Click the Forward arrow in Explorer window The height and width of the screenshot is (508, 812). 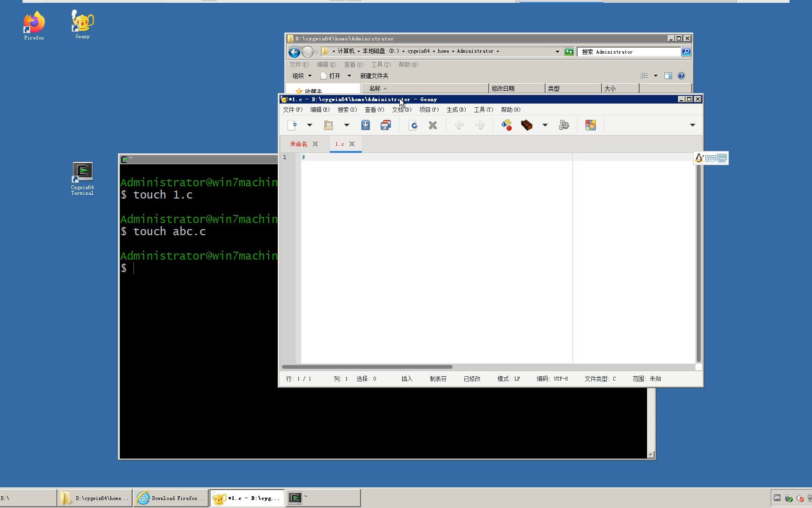[x=307, y=52]
